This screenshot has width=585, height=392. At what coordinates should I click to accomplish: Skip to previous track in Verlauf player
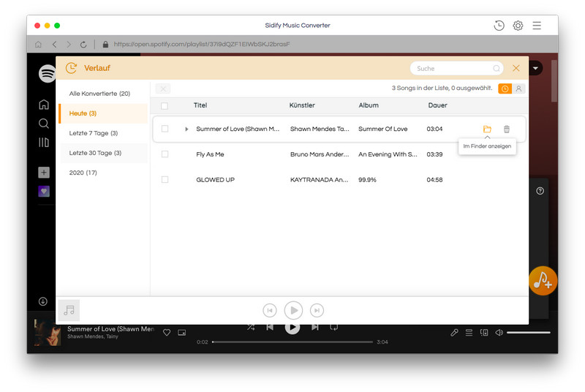click(270, 310)
